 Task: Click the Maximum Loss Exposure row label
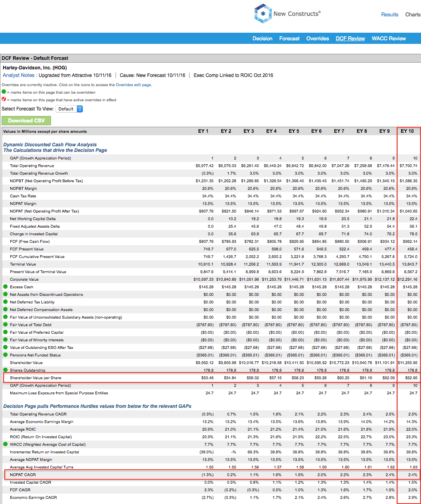pos(59,393)
